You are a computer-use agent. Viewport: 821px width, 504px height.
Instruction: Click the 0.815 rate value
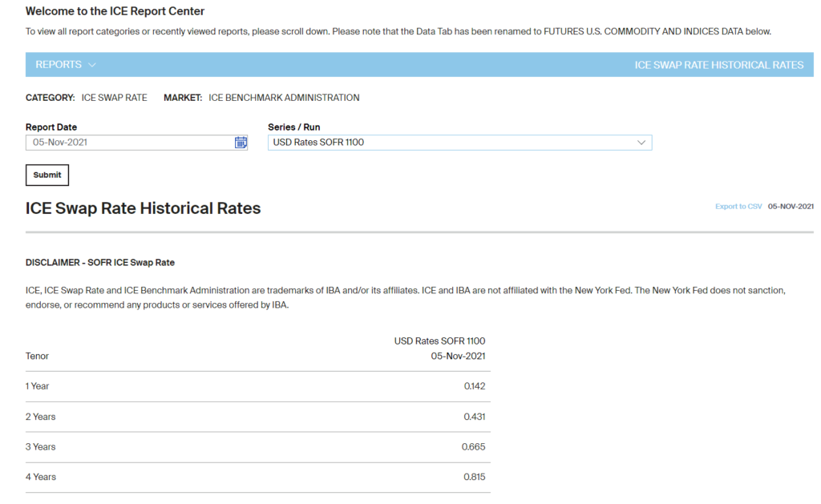pos(475,477)
